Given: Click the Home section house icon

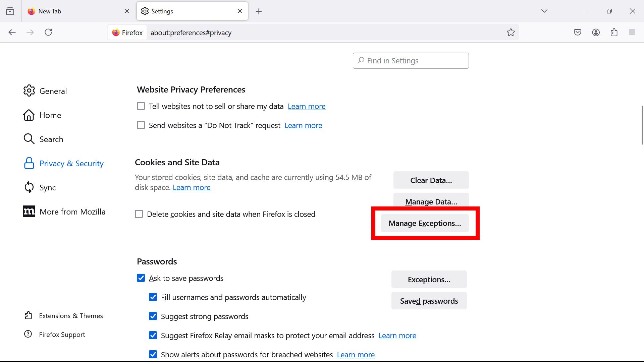Looking at the screenshot, I should [x=29, y=115].
